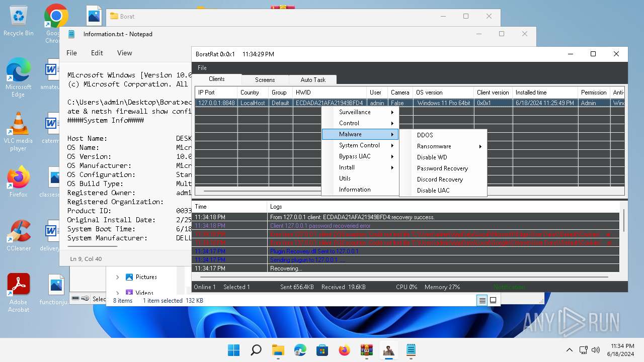Open the Malware submenu entry
This screenshot has width=644, height=362.
[x=360, y=134]
